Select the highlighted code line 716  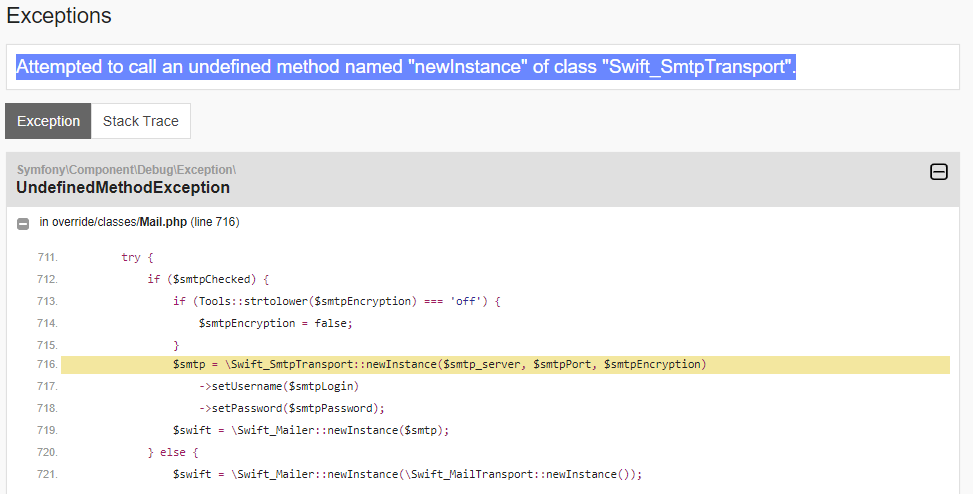click(x=505, y=364)
